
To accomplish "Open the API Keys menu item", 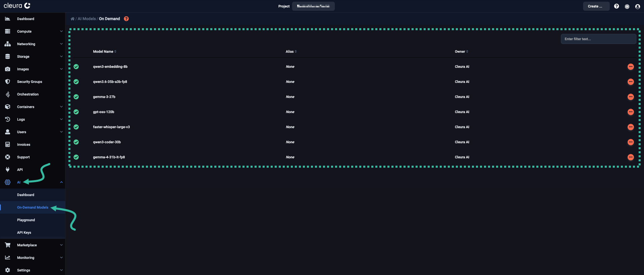I will click(x=33, y=233).
